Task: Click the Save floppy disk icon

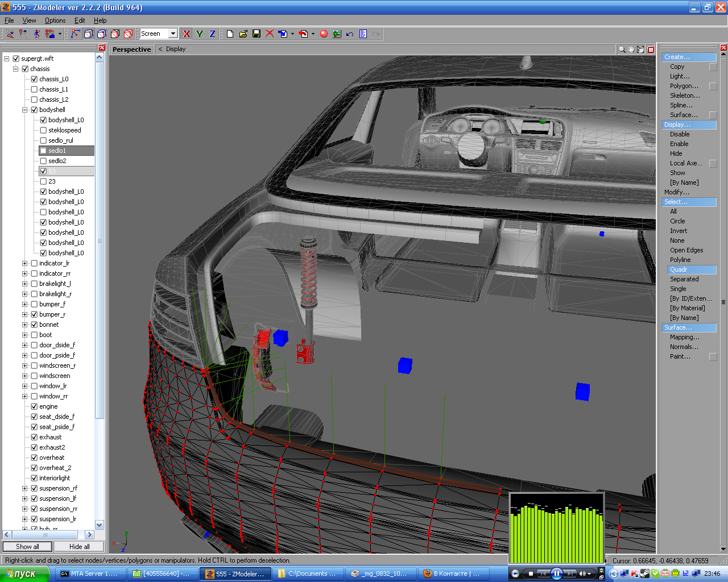Action: pos(257,34)
